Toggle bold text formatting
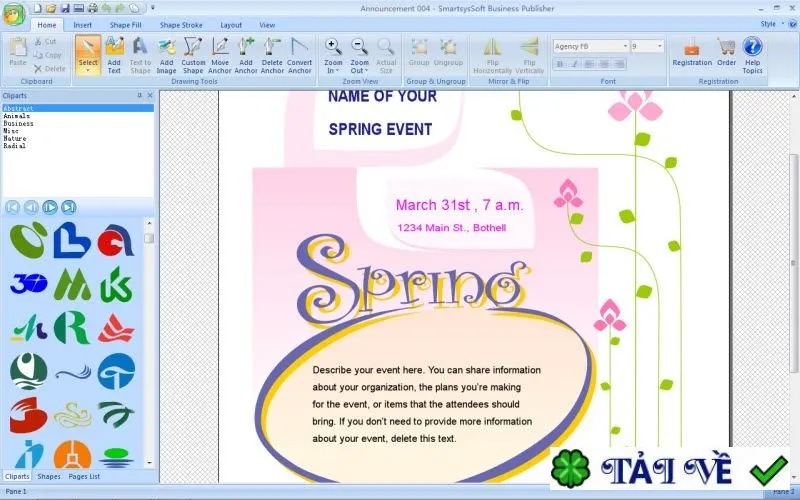 [560, 64]
